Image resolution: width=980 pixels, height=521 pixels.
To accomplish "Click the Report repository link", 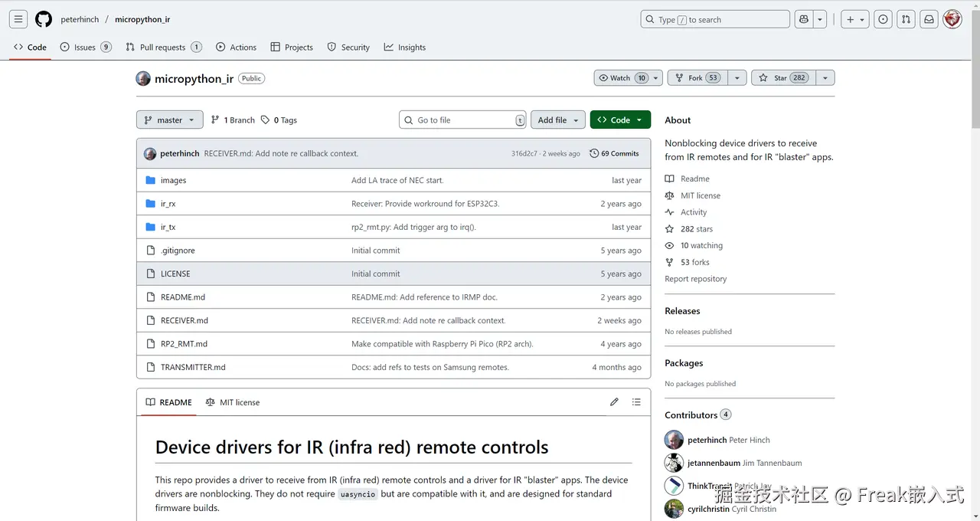I will (x=696, y=279).
